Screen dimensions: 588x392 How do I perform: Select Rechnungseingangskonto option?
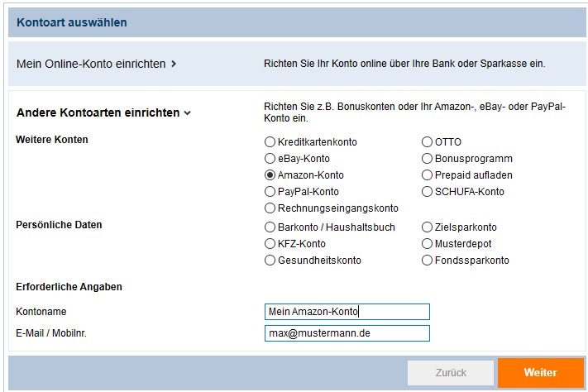(x=270, y=208)
